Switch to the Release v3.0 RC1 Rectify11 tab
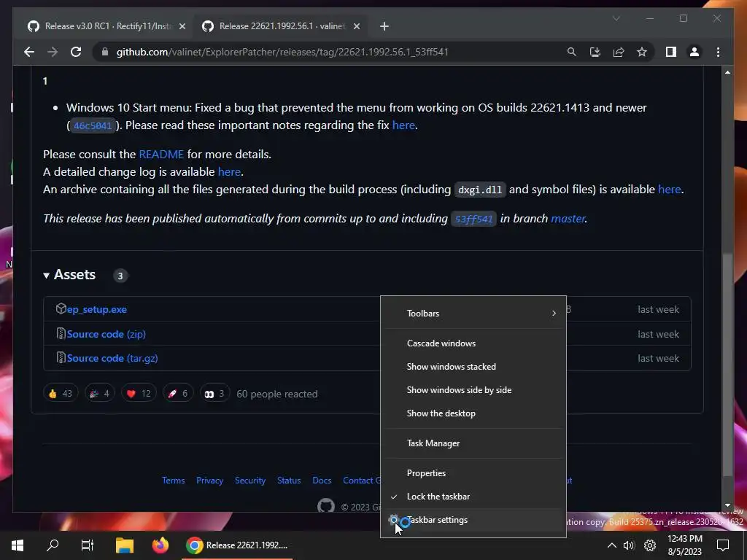Image resolution: width=747 pixels, height=560 pixels. [107, 26]
